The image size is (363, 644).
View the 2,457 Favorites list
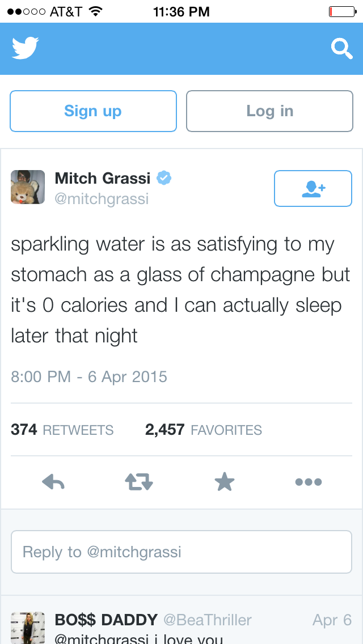click(x=204, y=430)
